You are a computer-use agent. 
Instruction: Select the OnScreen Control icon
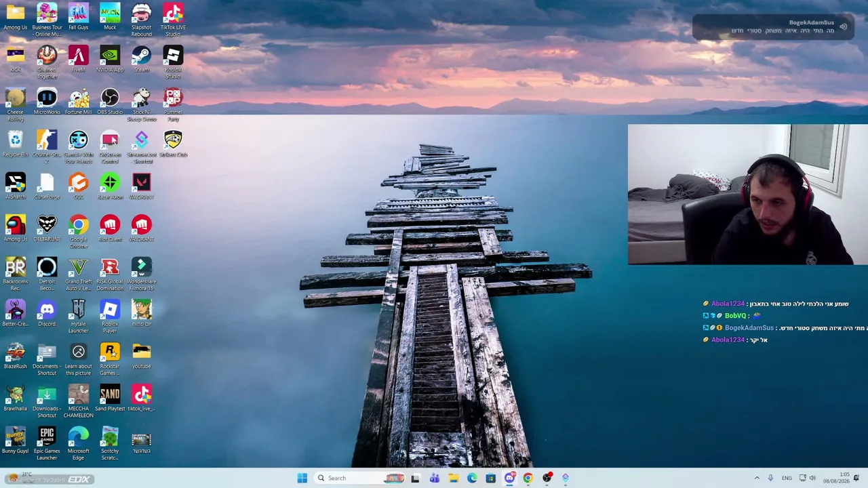[110, 147]
